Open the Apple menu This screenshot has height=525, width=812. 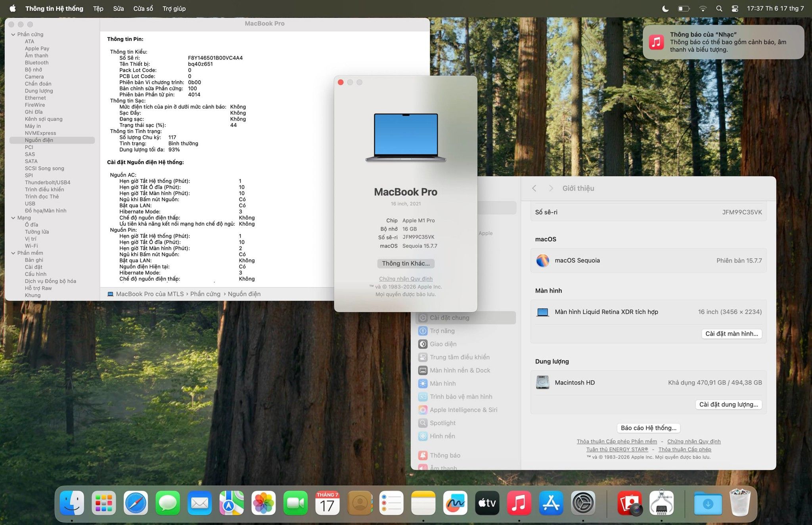(13, 8)
